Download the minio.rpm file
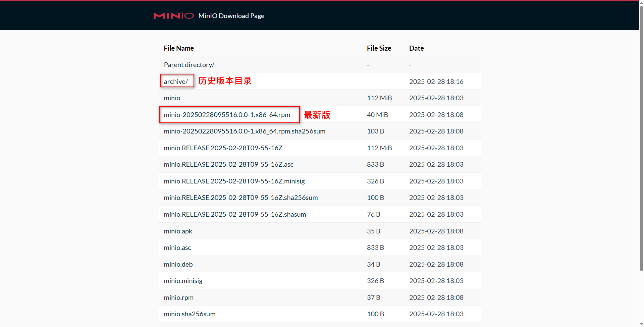Screen dimensions: 644x327 pos(178,297)
